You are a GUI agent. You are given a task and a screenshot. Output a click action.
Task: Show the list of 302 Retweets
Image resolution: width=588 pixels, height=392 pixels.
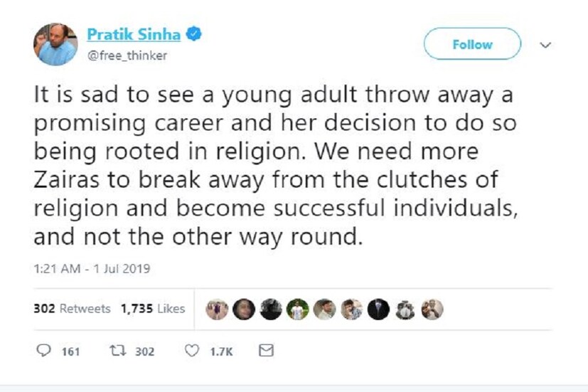pos(73,309)
